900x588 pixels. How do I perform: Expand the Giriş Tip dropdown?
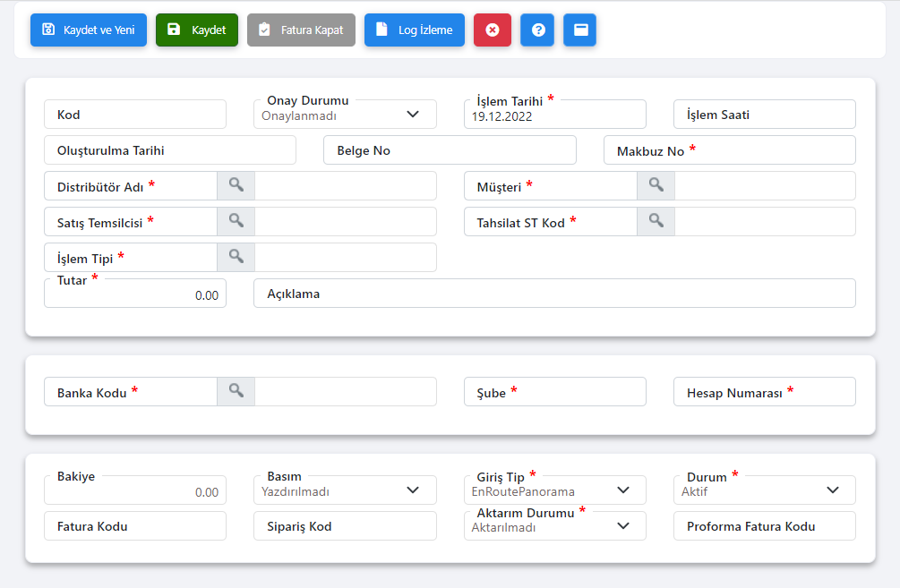pos(623,490)
